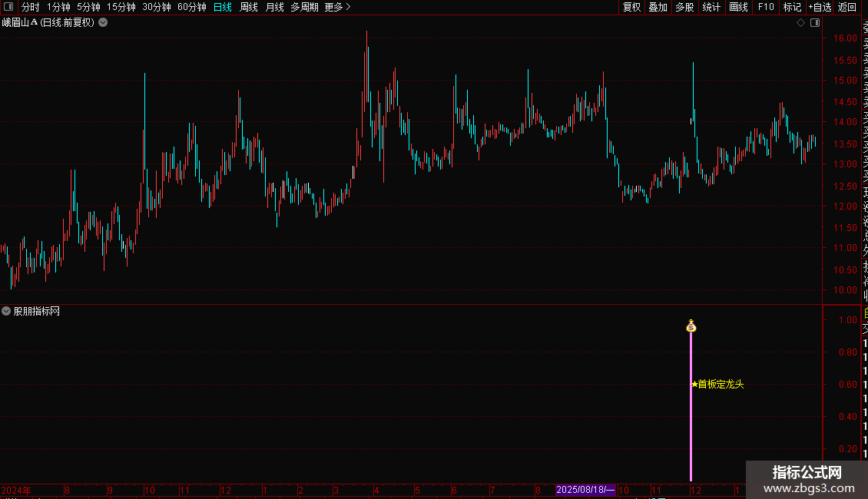Click the 10.00 price axis label
Screen dimensions: 868x499
pos(845,290)
